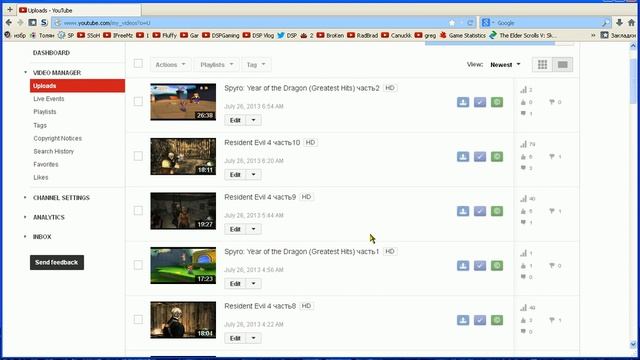The height and width of the screenshot is (360, 640).
Task: Click the green monetize icon for Spyro часть2
Action: pyautogui.click(x=497, y=102)
